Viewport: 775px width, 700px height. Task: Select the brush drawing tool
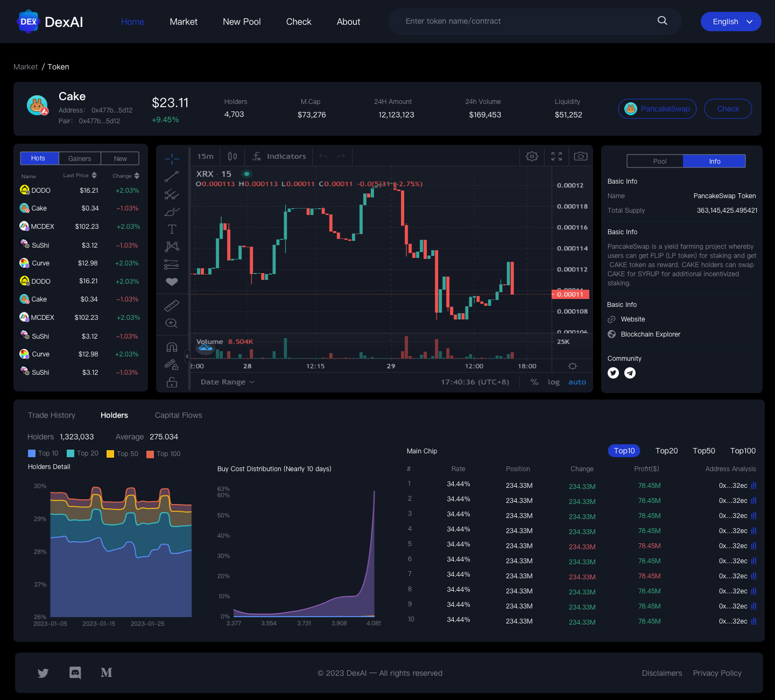[172, 212]
